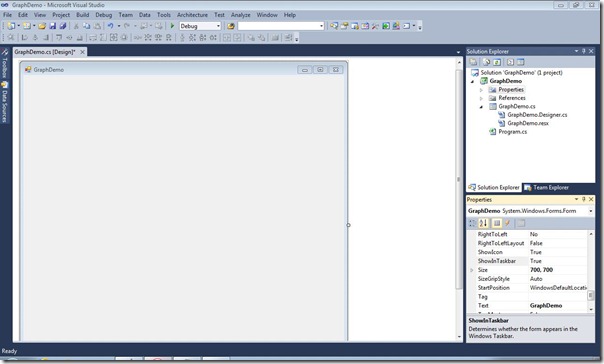Click the Cut scissors icon
Image resolution: width=604 pixels, height=364 pixels.
pyautogui.click(x=76, y=26)
